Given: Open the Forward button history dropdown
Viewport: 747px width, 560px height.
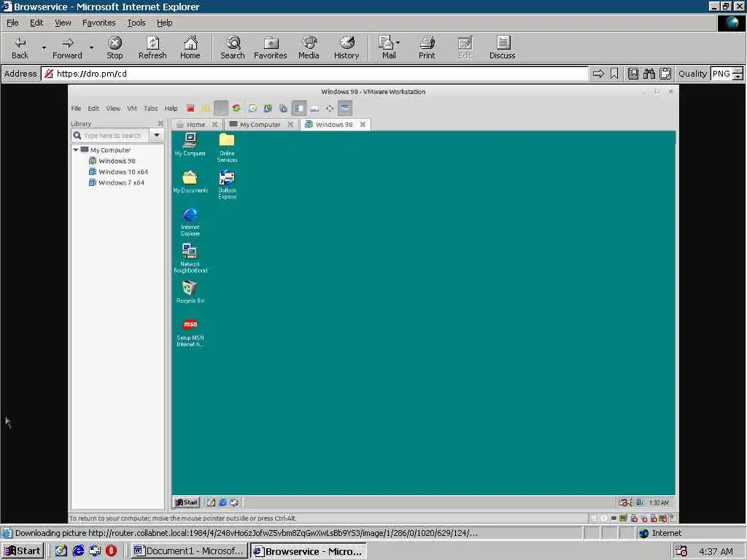Looking at the screenshot, I should [x=91, y=47].
